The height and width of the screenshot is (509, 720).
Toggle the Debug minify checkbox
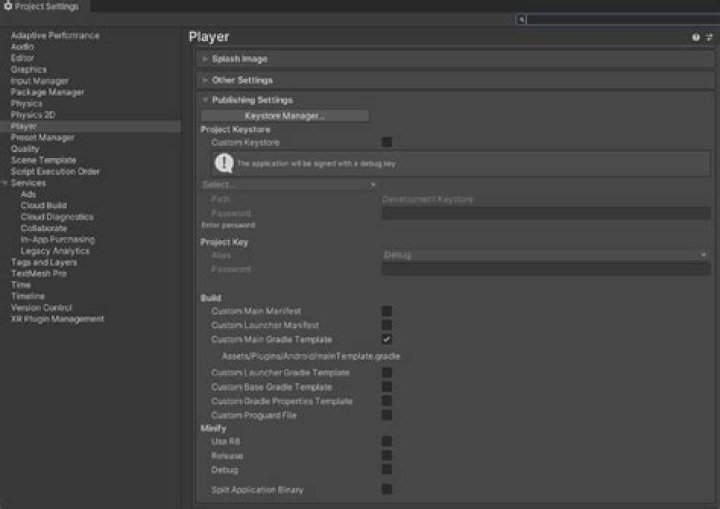pos(387,469)
